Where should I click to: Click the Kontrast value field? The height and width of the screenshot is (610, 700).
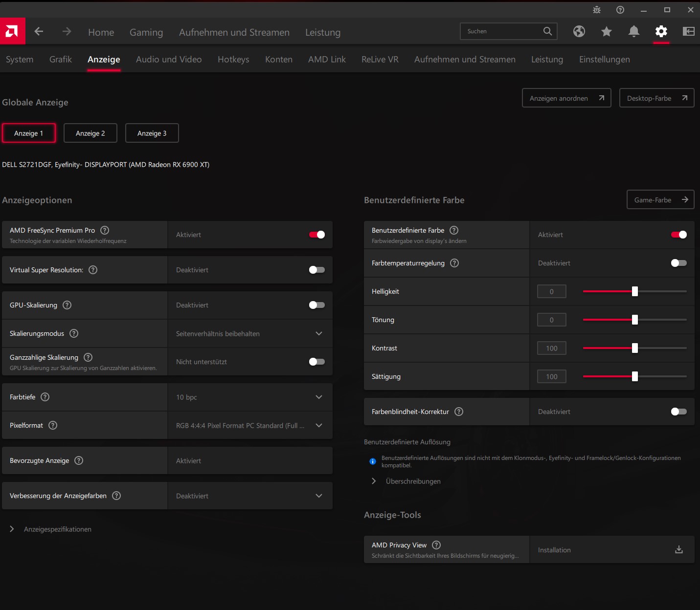coord(552,348)
